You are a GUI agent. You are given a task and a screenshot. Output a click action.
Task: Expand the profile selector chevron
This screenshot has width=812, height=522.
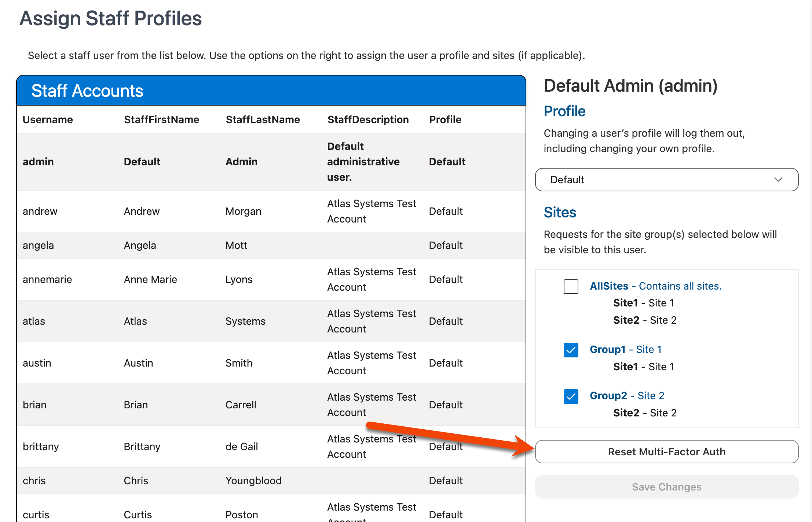[778, 180]
